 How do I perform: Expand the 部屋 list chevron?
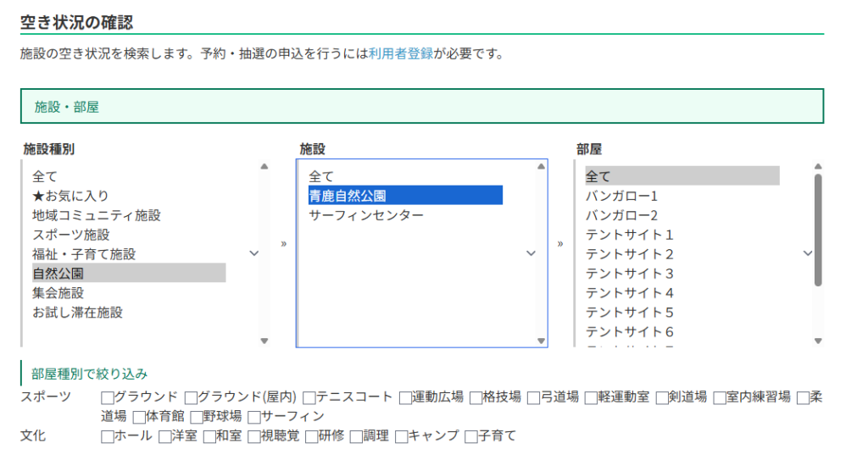pyautogui.click(x=808, y=253)
